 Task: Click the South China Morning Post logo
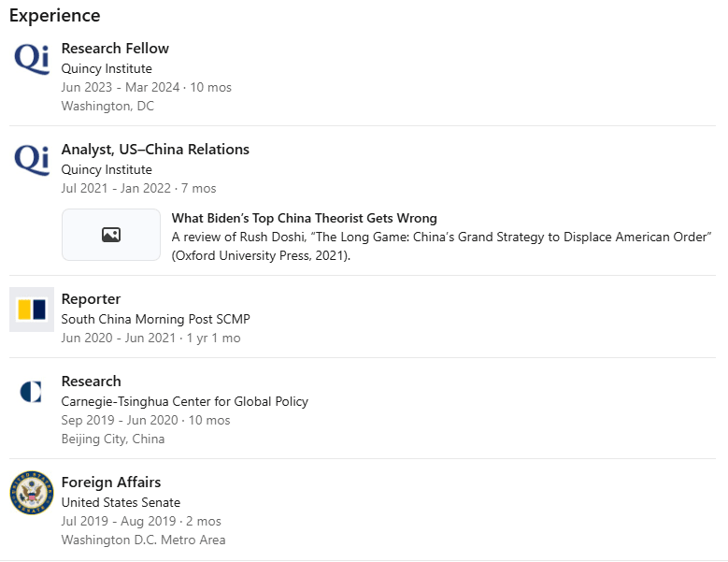tap(32, 310)
